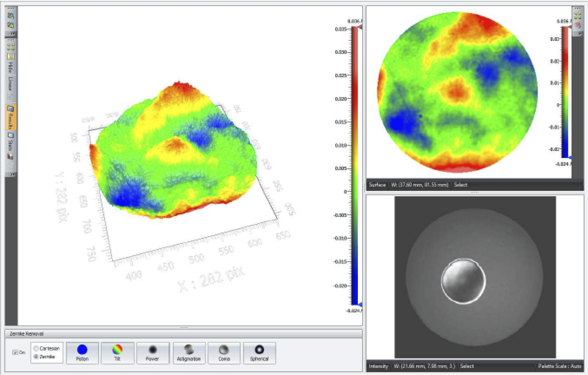Click blue lower marker on main color scale
Image resolution: width=588 pixels, height=375 pixels.
point(360,305)
